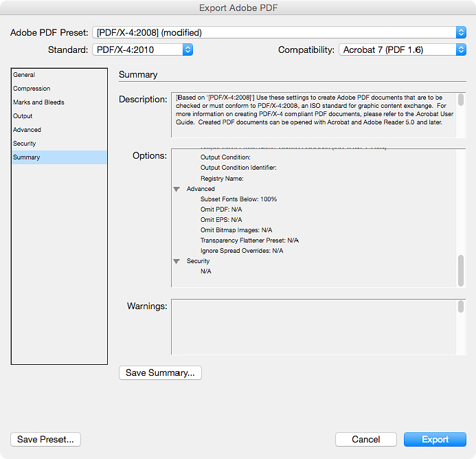Select Summary in the sidebar list
The width and height of the screenshot is (476, 459).
tap(59, 157)
